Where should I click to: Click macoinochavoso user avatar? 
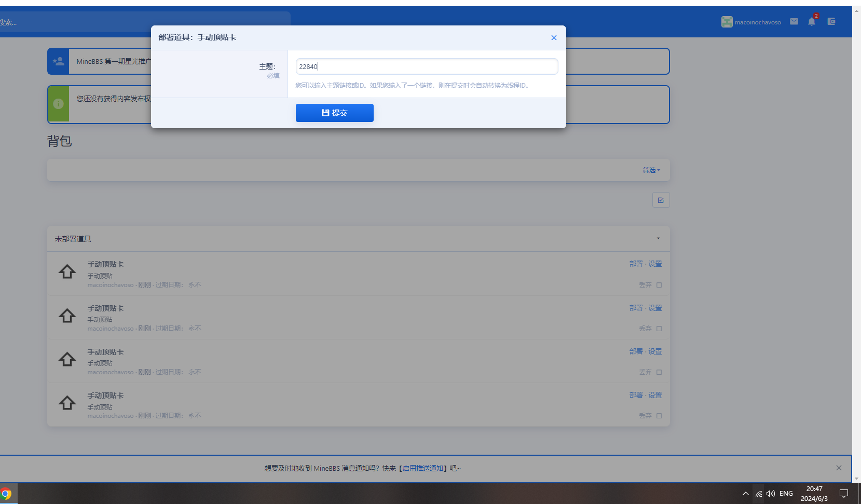[x=727, y=22]
